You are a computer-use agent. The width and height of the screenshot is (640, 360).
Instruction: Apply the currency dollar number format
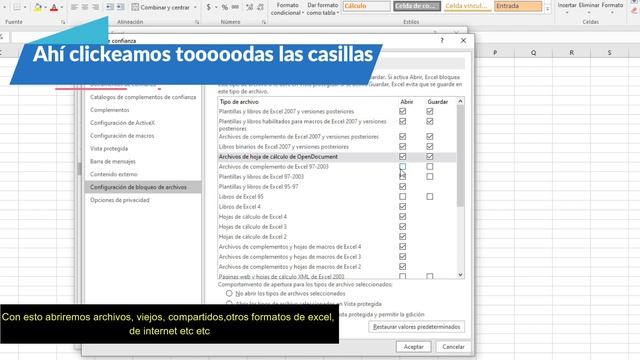coord(209,7)
